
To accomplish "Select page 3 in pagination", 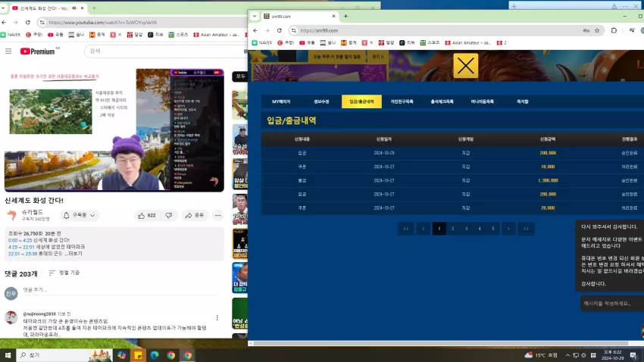I will tap(466, 229).
